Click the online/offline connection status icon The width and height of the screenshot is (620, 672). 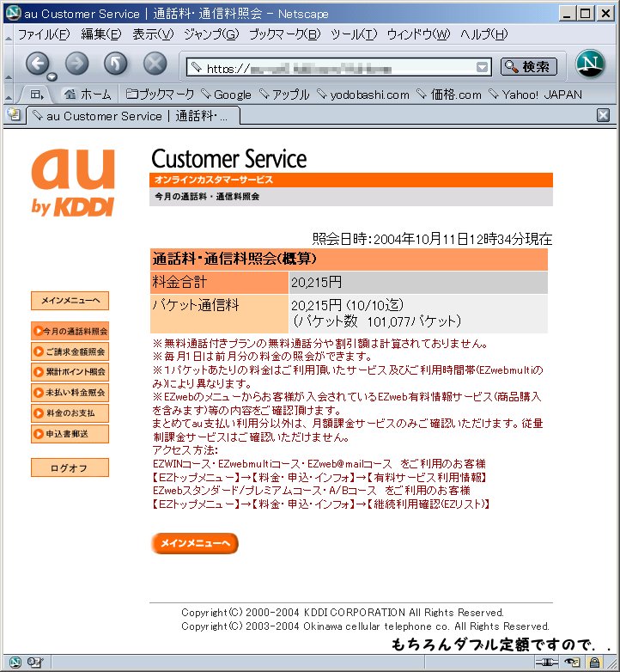547,663
